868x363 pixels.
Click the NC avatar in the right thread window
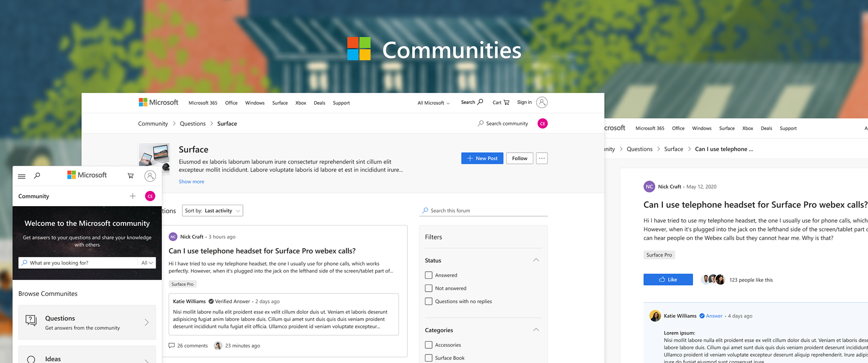(650, 187)
